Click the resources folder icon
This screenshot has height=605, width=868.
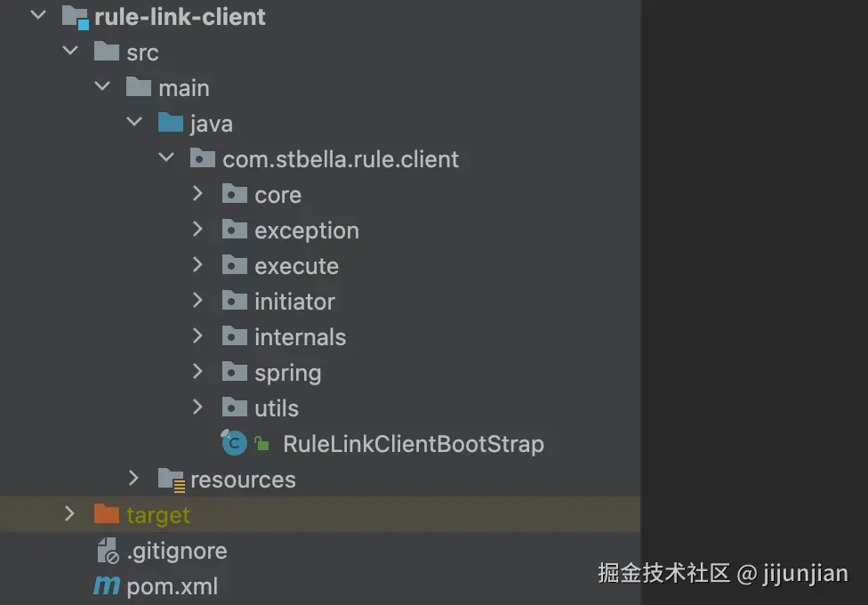pyautogui.click(x=171, y=480)
